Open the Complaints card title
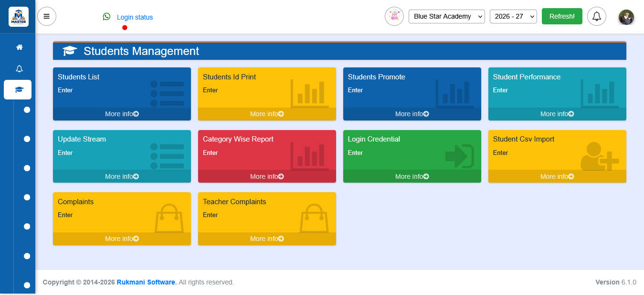644x295 pixels. tap(76, 202)
